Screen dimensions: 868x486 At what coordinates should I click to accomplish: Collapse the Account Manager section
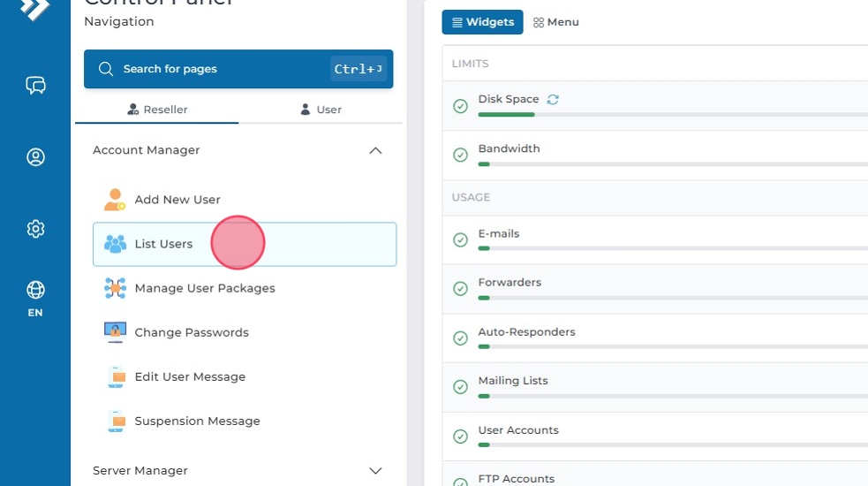click(x=375, y=151)
